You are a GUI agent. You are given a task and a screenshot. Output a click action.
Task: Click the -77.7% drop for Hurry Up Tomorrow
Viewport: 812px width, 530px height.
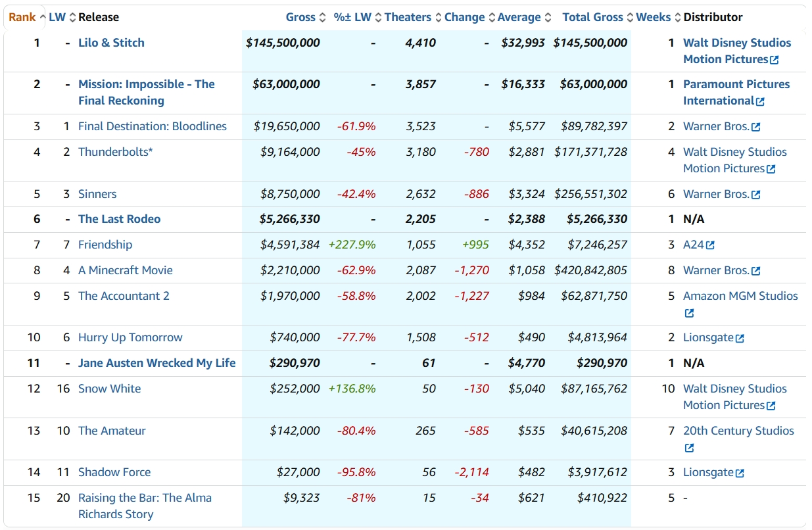(x=356, y=337)
